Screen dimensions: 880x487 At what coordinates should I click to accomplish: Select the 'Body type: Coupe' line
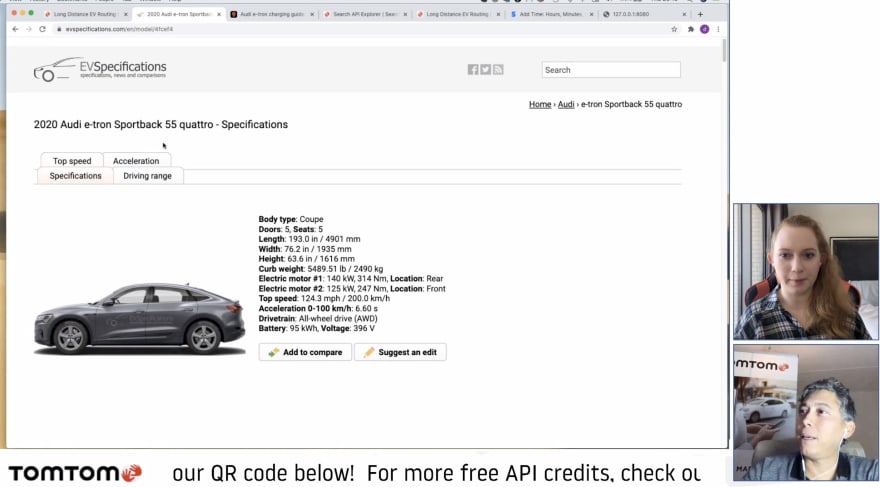pos(291,219)
